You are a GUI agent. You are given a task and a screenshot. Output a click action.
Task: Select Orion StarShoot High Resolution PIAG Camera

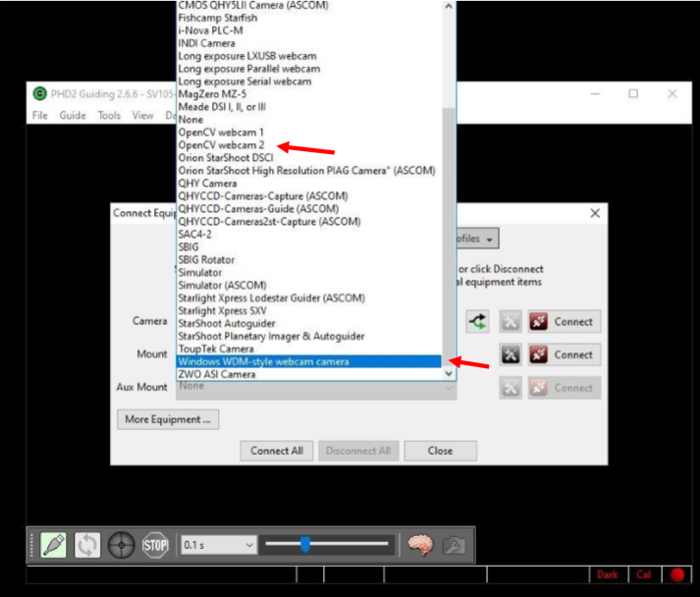(x=309, y=171)
